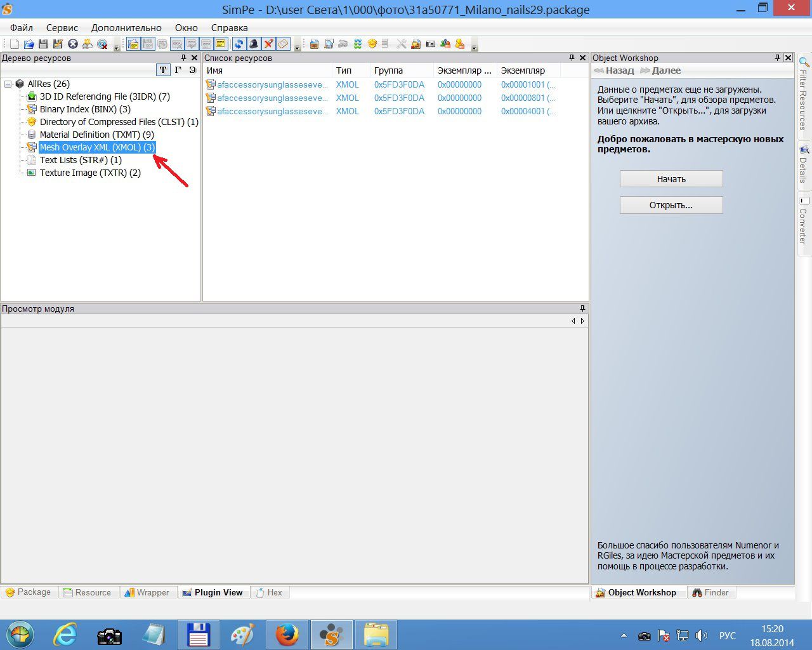Toggle the Т view mode button

pos(163,70)
